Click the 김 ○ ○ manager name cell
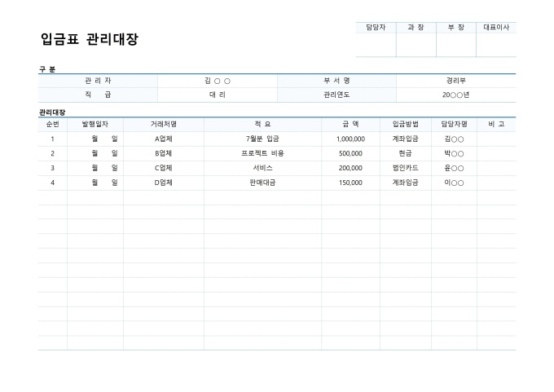554x392 pixels. 218,81
